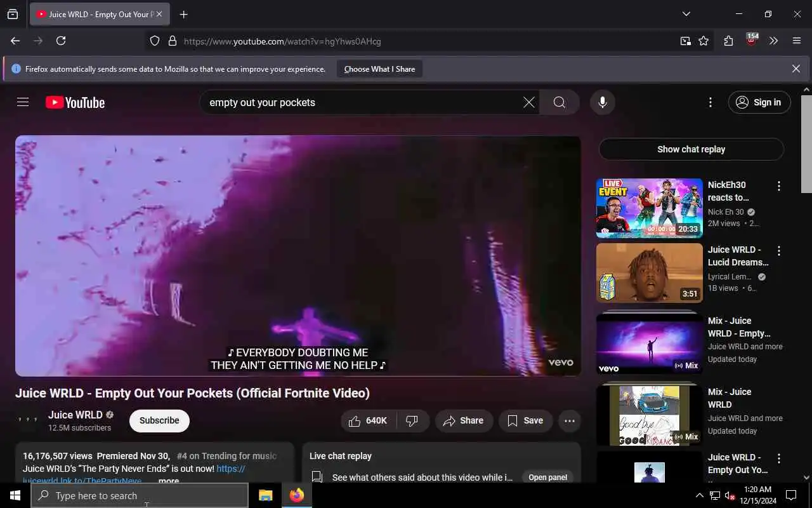Share the video
Viewport: 812px width, 508px height.
tap(464, 420)
